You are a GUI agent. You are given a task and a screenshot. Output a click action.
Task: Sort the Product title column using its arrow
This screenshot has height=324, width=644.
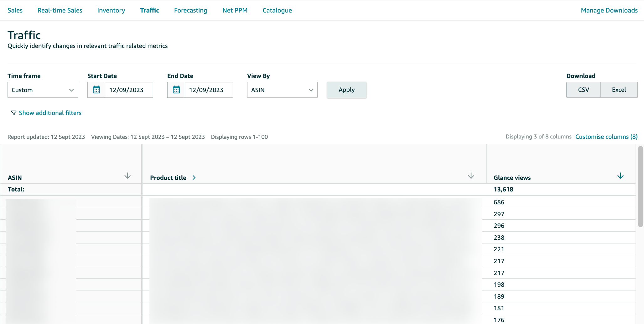click(x=471, y=176)
